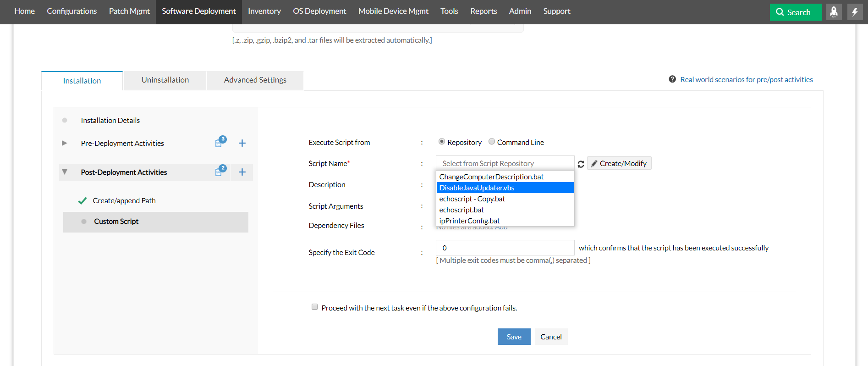Check Proceed with next task checkbox
The image size is (868, 366).
[314, 307]
